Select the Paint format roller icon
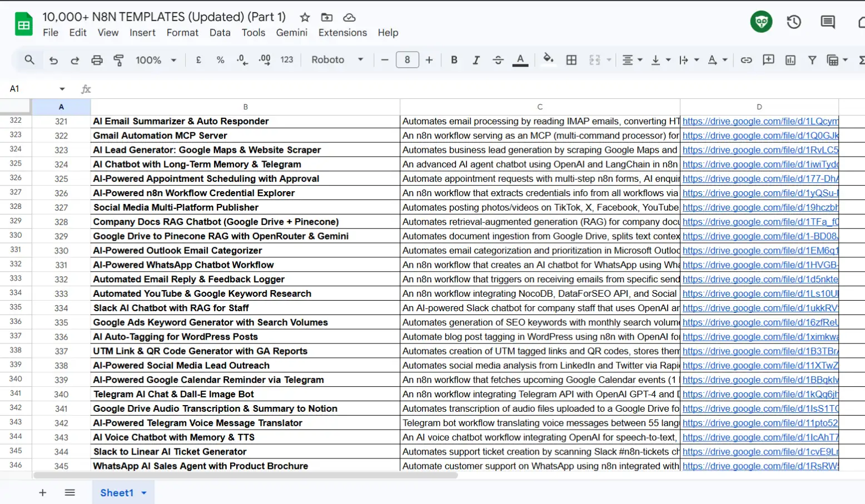The height and width of the screenshot is (504, 865). pos(118,60)
